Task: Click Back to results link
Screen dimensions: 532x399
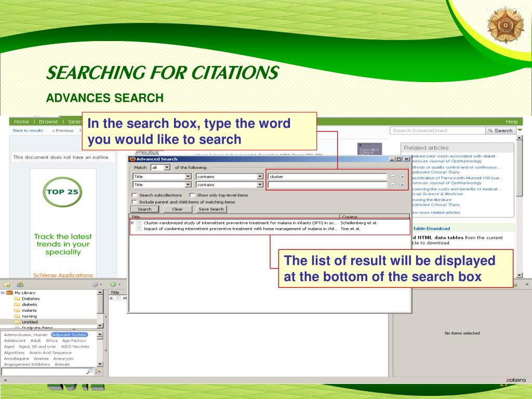Action: (x=28, y=130)
